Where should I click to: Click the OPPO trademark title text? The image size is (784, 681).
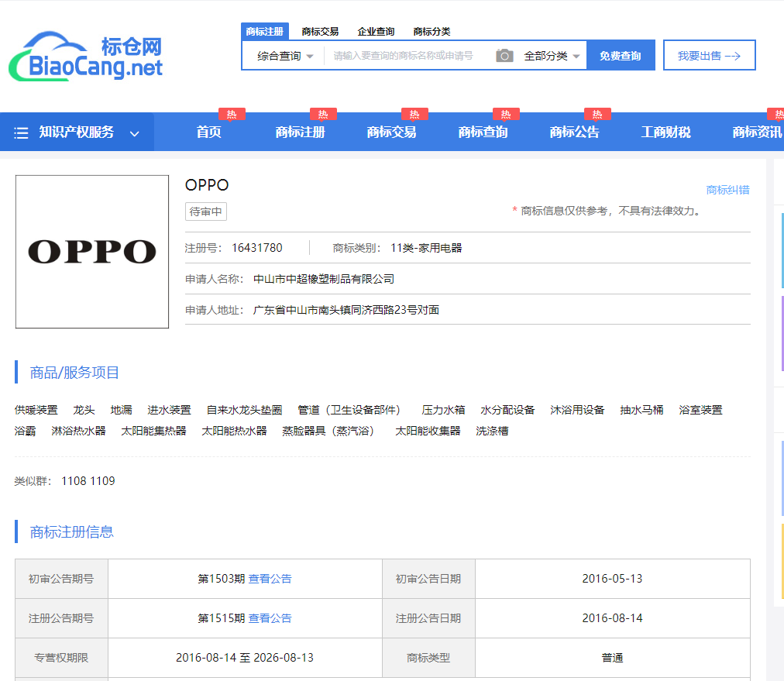[x=207, y=185]
